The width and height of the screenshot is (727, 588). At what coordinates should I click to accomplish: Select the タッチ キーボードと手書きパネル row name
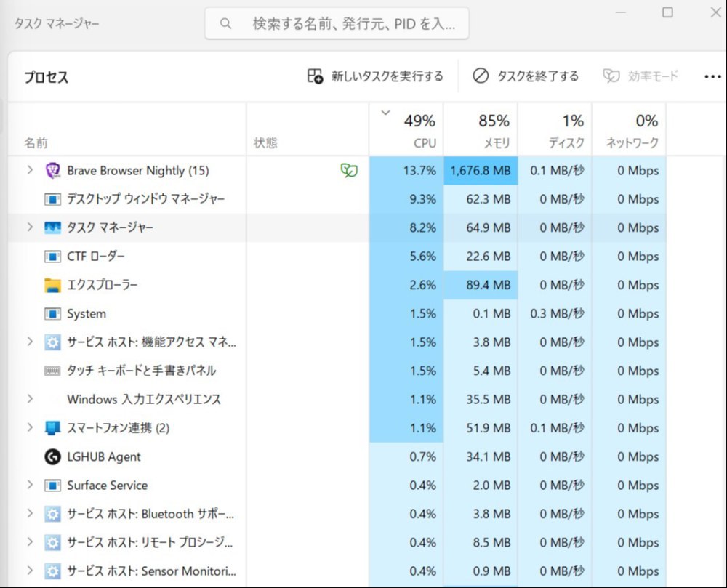[142, 371]
